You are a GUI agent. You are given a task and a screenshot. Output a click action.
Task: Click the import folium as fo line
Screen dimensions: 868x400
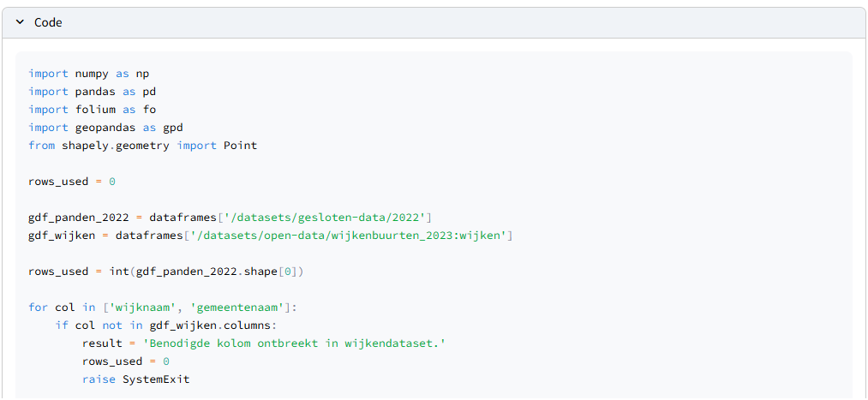tap(92, 110)
